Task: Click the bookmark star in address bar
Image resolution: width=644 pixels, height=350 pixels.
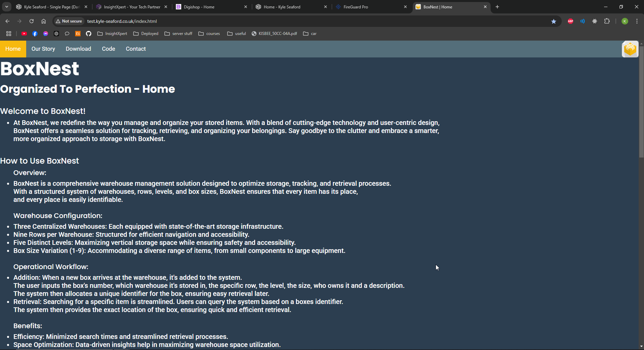Action: 553,21
